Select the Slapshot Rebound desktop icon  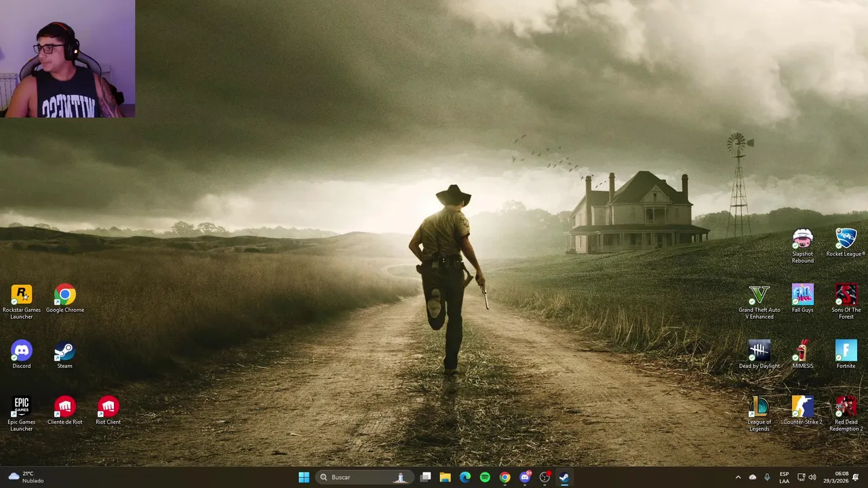tap(803, 246)
